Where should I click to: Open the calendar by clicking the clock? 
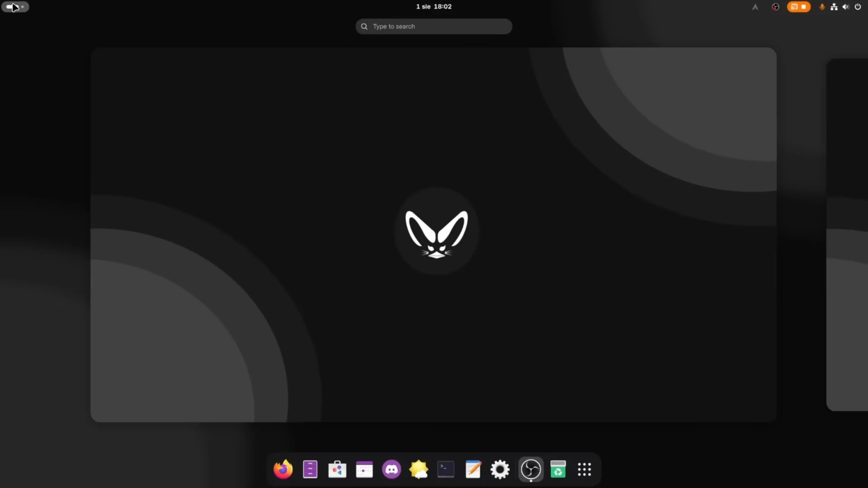pos(433,7)
